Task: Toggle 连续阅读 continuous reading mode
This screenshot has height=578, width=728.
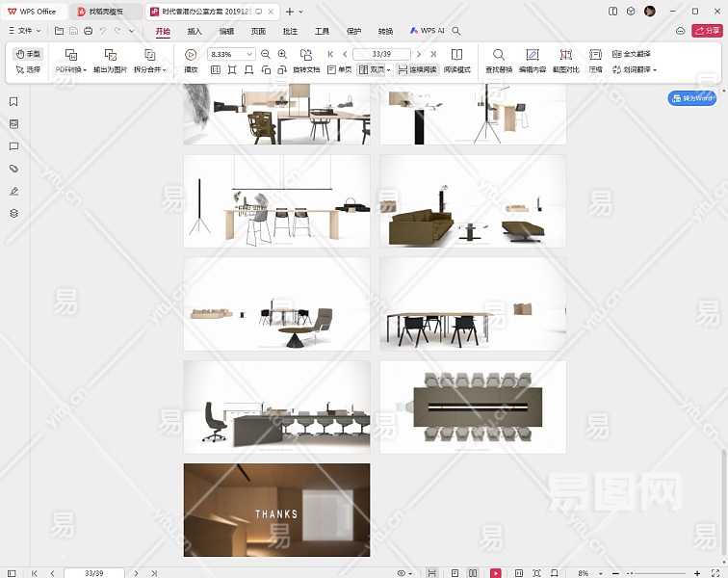Action: click(417, 70)
